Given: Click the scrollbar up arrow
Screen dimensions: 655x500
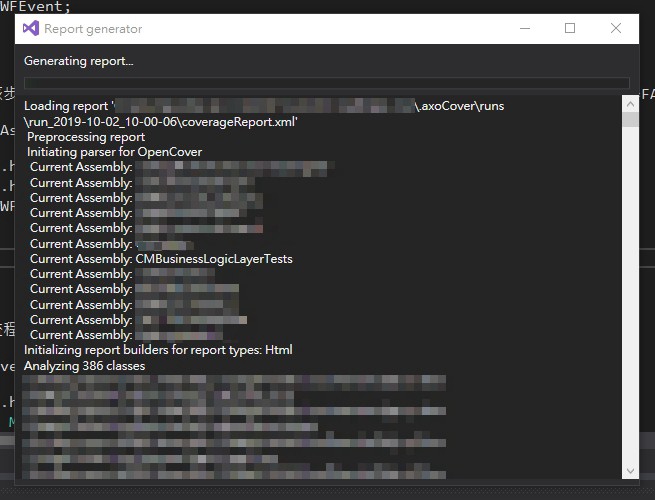Looking at the screenshot, I should pos(630,104).
